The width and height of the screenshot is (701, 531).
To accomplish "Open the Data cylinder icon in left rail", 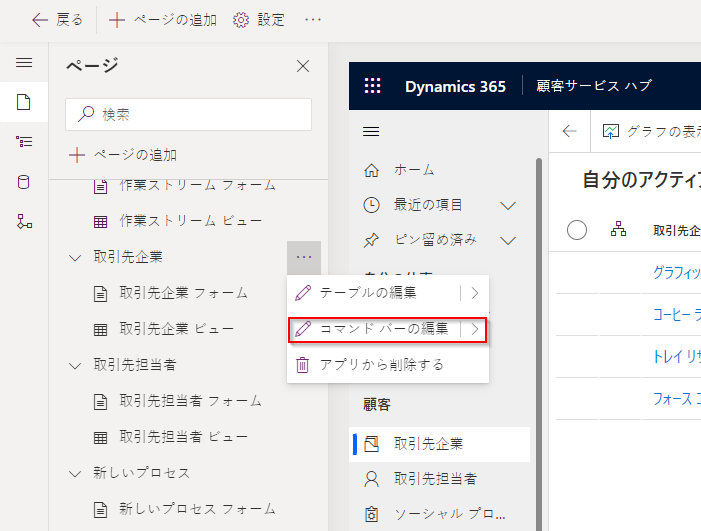I will [24, 182].
